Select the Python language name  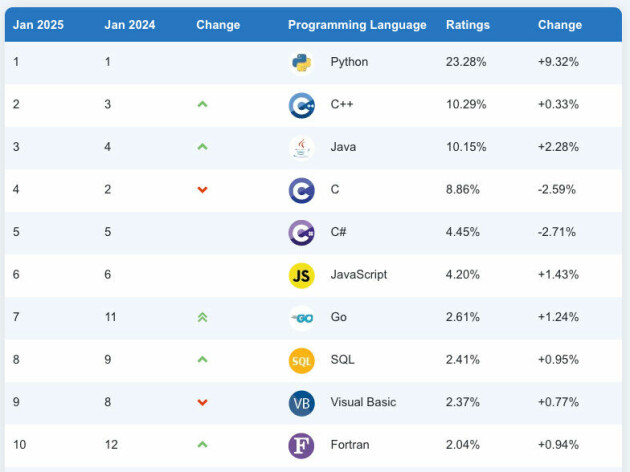[349, 62]
